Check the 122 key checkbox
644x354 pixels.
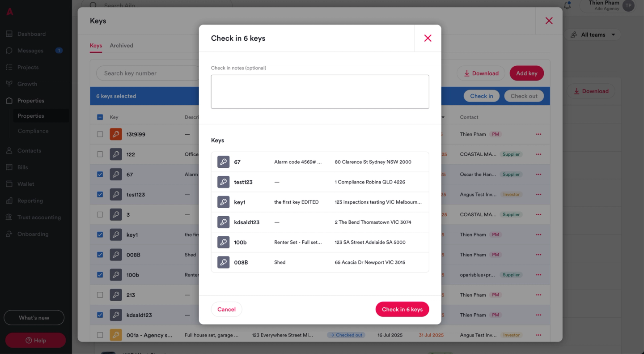(100, 154)
